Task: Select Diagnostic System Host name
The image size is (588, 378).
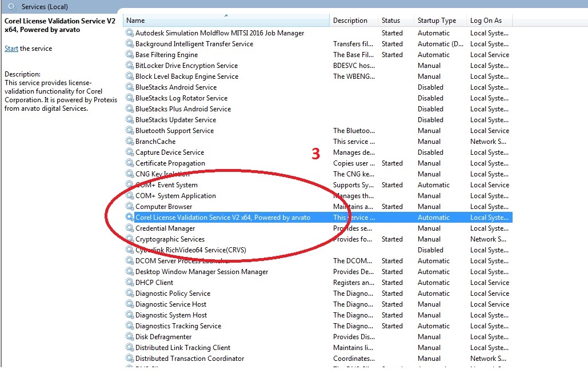Action: coord(171,315)
